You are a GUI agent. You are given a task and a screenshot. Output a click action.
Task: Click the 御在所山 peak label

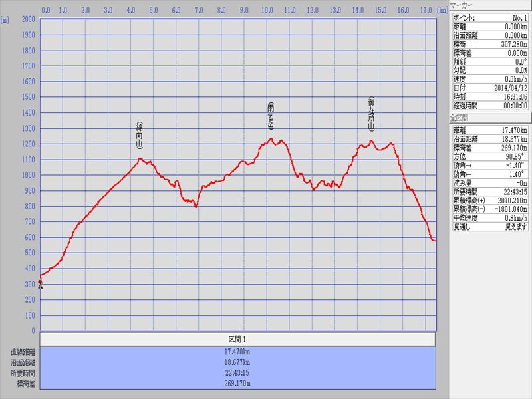[372, 114]
